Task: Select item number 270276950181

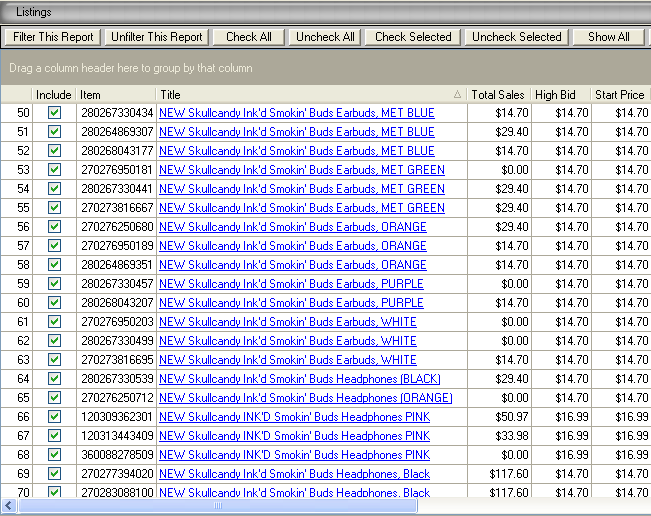Action: (x=117, y=170)
